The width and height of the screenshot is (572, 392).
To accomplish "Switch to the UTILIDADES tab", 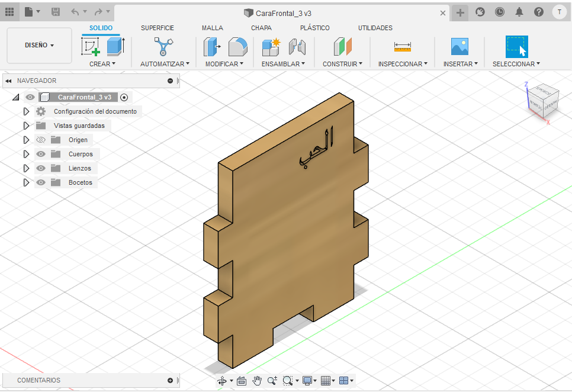I will (x=375, y=28).
